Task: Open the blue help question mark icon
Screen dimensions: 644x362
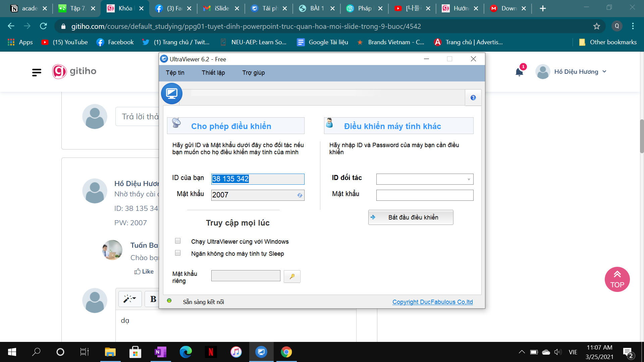Action: tap(473, 98)
